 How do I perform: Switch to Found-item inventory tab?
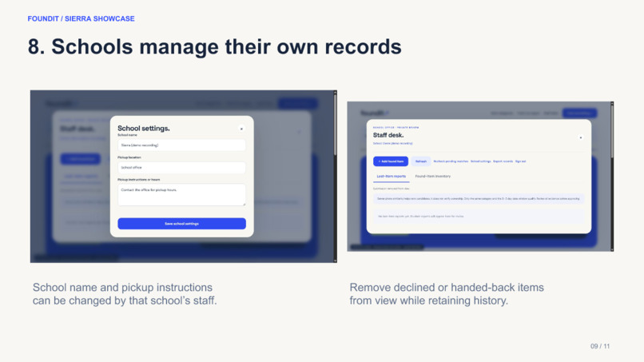(432, 177)
